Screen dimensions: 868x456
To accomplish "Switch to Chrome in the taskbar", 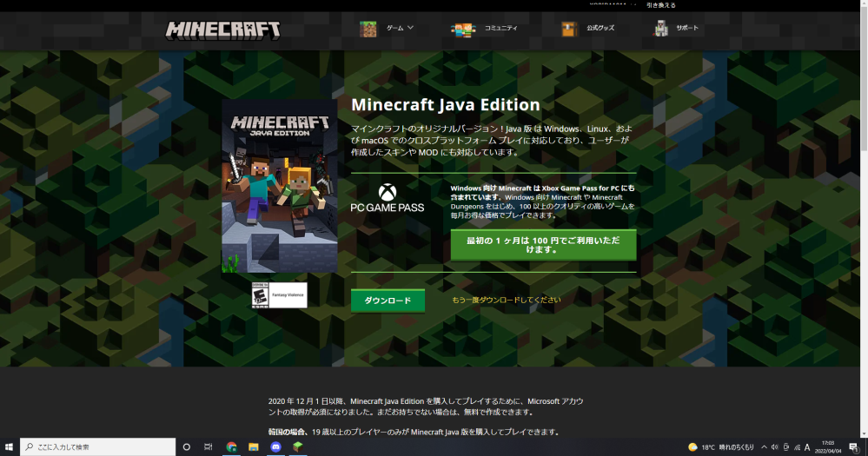I will coord(231,446).
